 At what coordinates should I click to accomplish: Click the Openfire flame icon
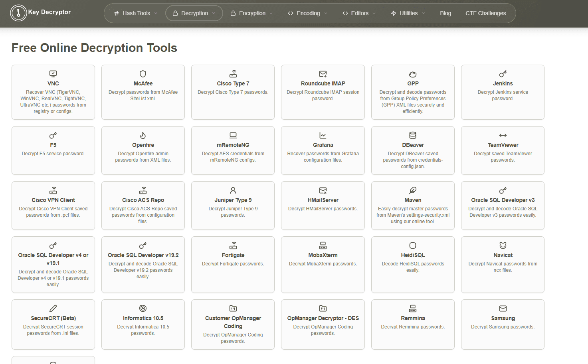[143, 135]
